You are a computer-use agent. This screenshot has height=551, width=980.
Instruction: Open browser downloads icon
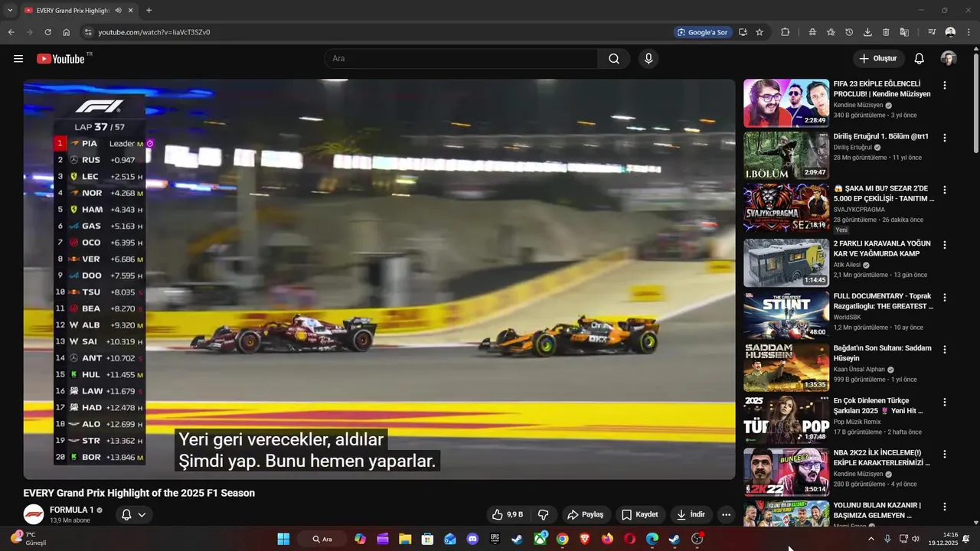[x=867, y=32]
